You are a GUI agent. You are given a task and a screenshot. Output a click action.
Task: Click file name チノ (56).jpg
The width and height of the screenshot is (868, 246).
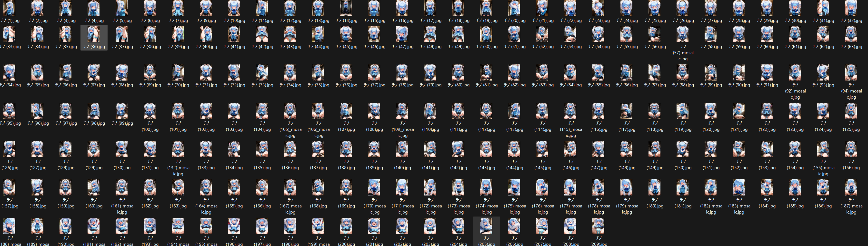click(x=655, y=47)
